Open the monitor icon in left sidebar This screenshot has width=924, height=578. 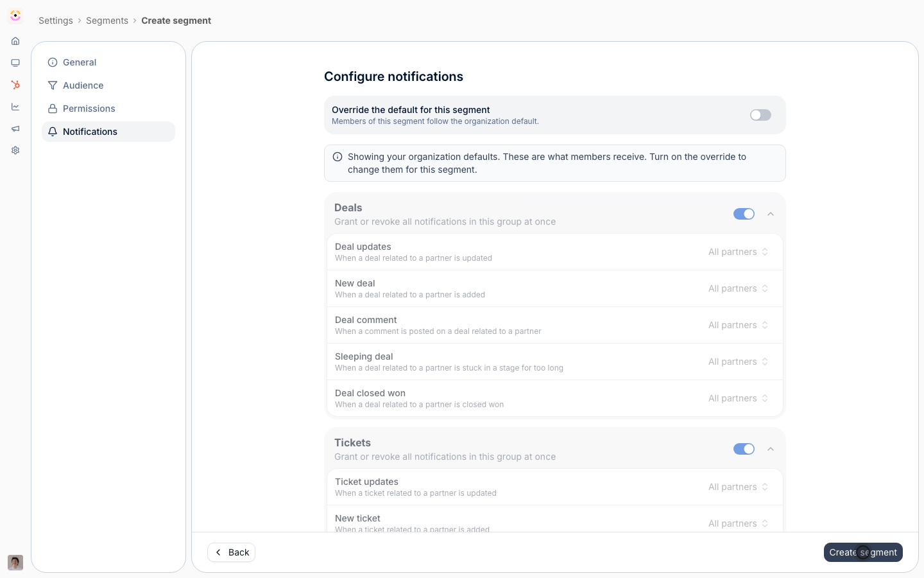point(15,63)
